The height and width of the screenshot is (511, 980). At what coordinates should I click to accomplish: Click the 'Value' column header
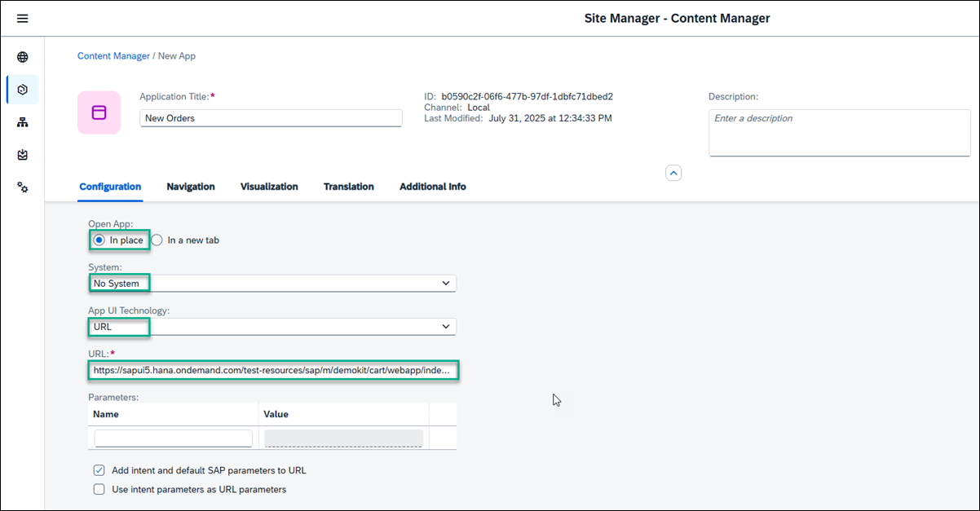(276, 414)
